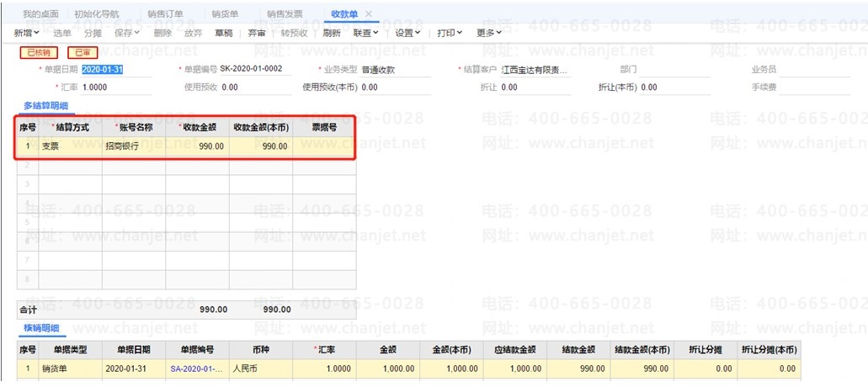This screenshot has width=868, height=387.
Task: Click the 单据日期 field showing 2020-01-31
Action: point(116,70)
